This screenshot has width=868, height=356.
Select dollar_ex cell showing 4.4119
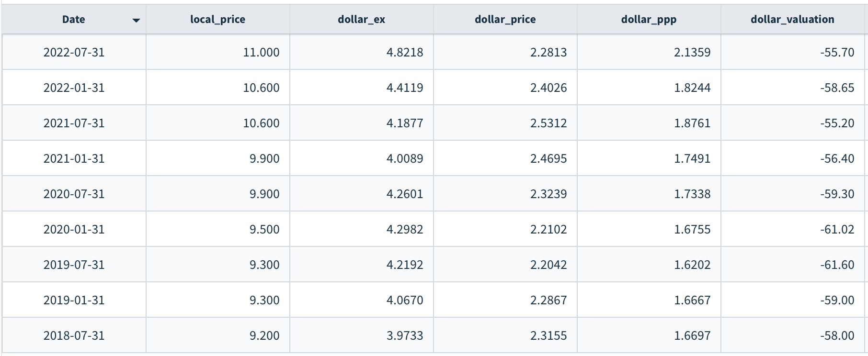[405, 88]
